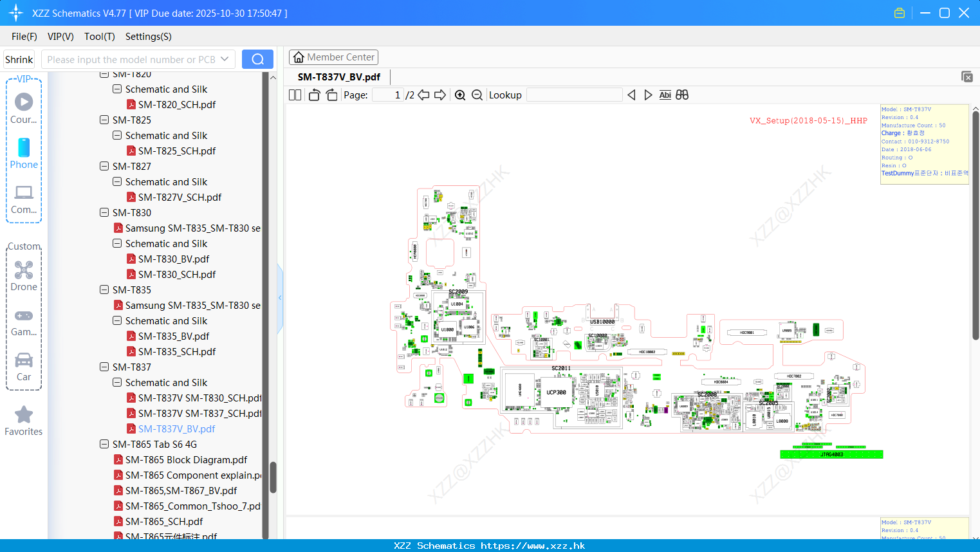
Task: Open the model number dropdown
Action: pyautogui.click(x=225, y=59)
